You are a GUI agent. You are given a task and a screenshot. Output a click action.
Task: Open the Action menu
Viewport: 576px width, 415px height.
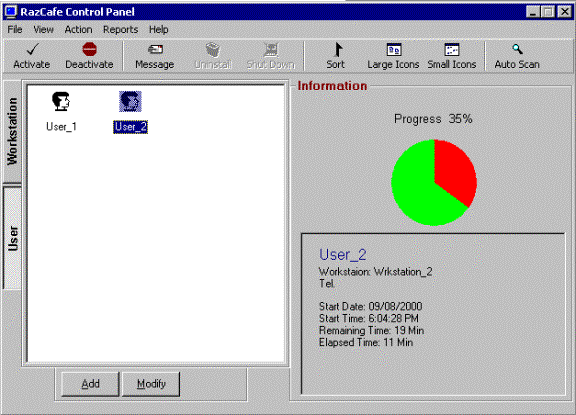[78, 29]
